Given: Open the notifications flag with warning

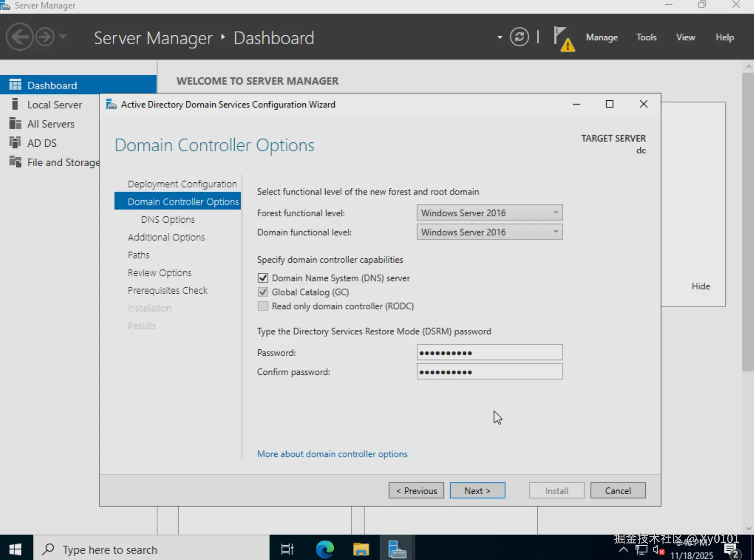Looking at the screenshot, I should click(x=564, y=39).
